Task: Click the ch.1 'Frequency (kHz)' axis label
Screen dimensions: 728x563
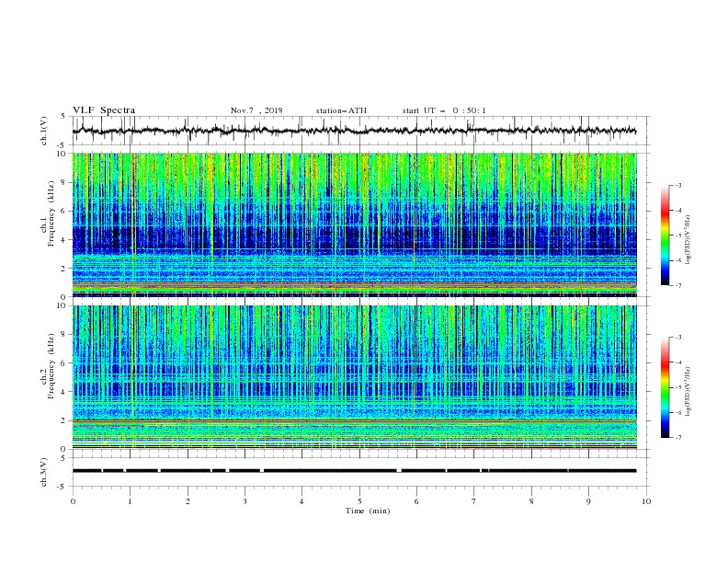Action: (51, 214)
